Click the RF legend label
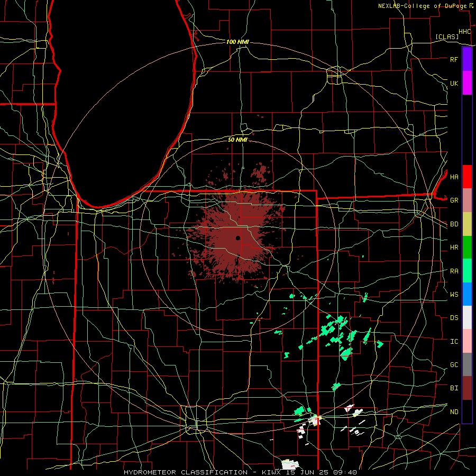Screen dimensions: 476x476 pos(454,59)
